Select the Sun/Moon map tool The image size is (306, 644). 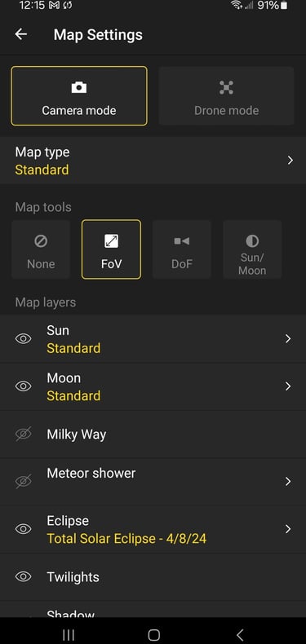[x=252, y=249]
